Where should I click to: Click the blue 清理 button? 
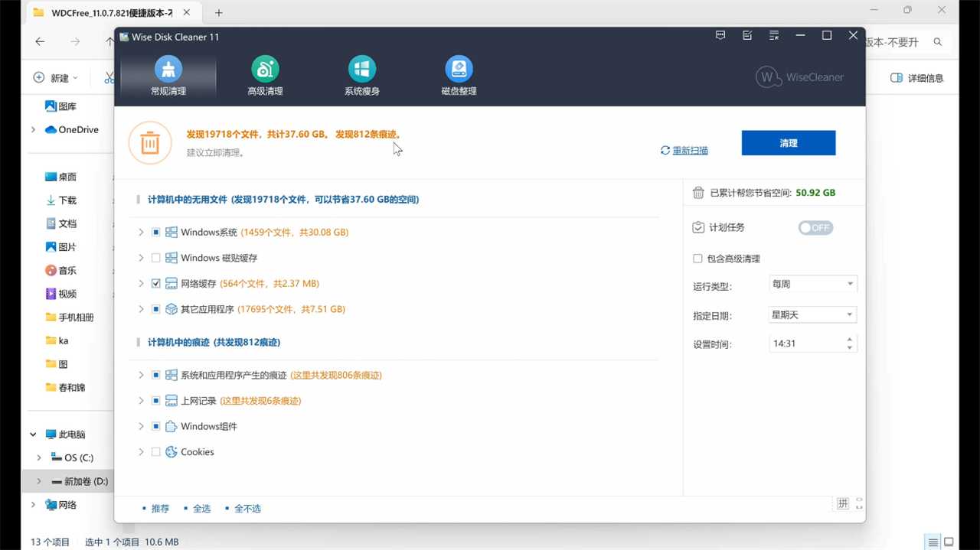(x=789, y=143)
